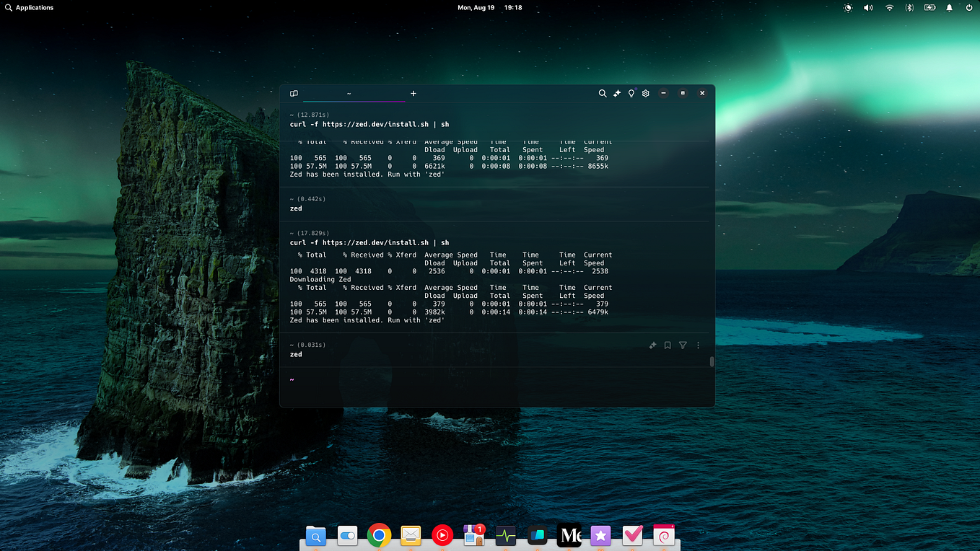Viewport: 980px width, 551px height.
Task: Switch to the home (~) terminal tab
Action: pyautogui.click(x=349, y=93)
